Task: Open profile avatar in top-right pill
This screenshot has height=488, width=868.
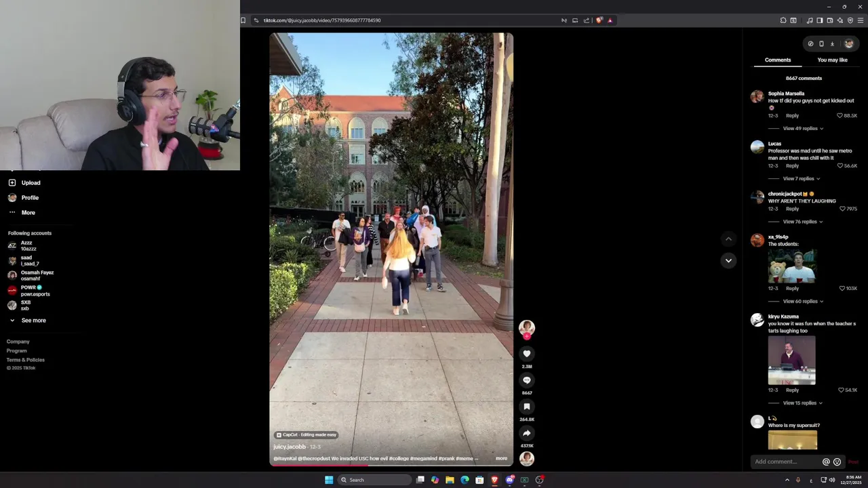Action: pyautogui.click(x=848, y=44)
